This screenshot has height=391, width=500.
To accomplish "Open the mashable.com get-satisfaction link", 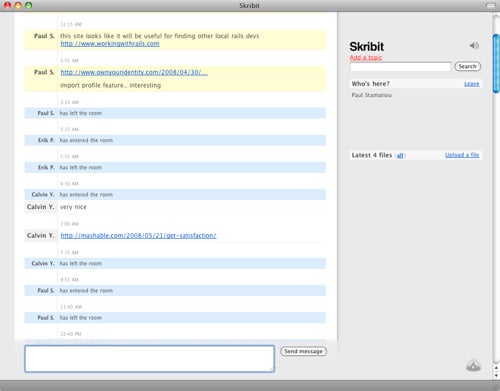I will pyautogui.click(x=138, y=236).
